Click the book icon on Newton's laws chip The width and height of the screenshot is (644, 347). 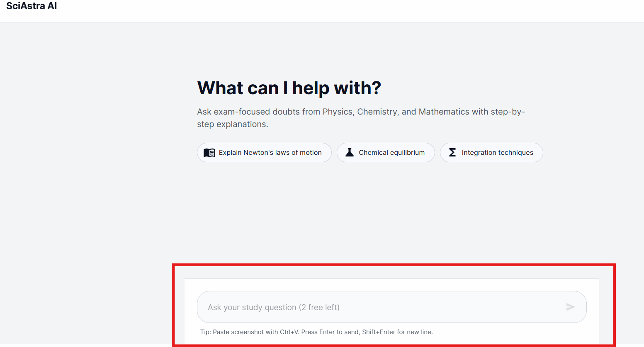(x=209, y=153)
